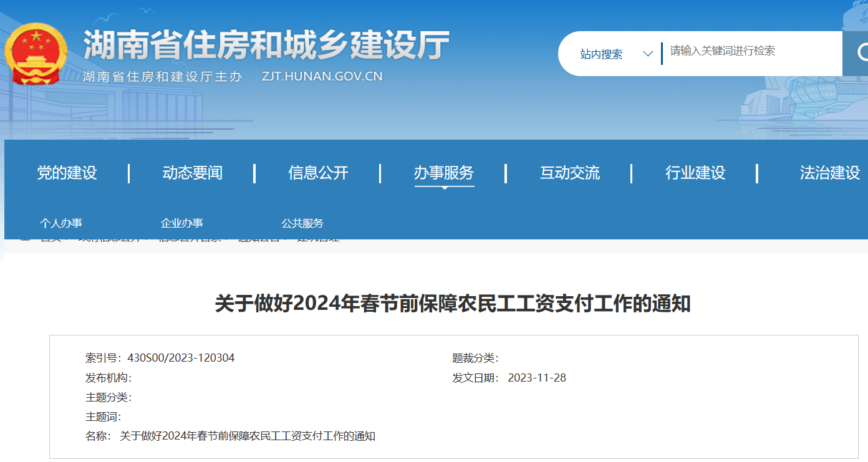868x462 pixels.
Task: Select the 行业建设 tab
Action: [695, 173]
